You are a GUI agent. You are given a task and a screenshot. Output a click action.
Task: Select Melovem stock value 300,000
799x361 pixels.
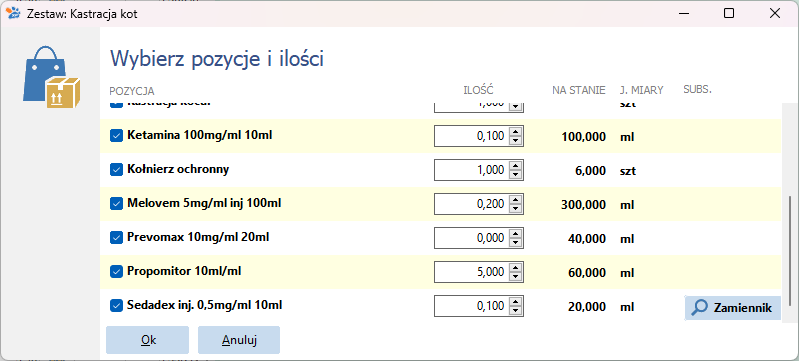pos(583,205)
